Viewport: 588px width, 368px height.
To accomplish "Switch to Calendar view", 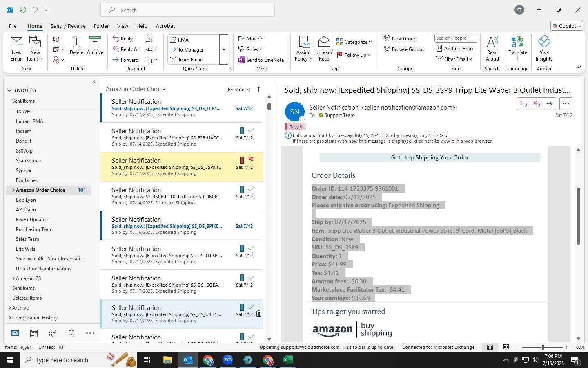I will coord(34,333).
